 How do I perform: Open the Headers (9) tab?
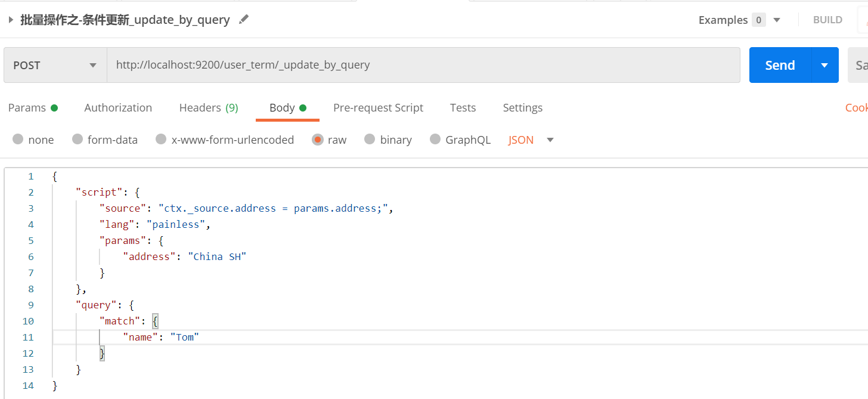coord(209,108)
